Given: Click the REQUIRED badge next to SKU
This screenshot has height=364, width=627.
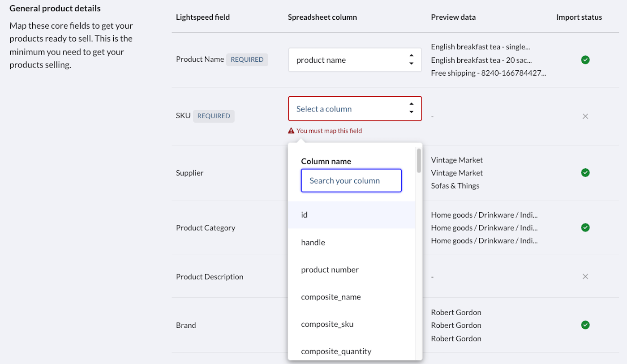Looking at the screenshot, I should [214, 116].
